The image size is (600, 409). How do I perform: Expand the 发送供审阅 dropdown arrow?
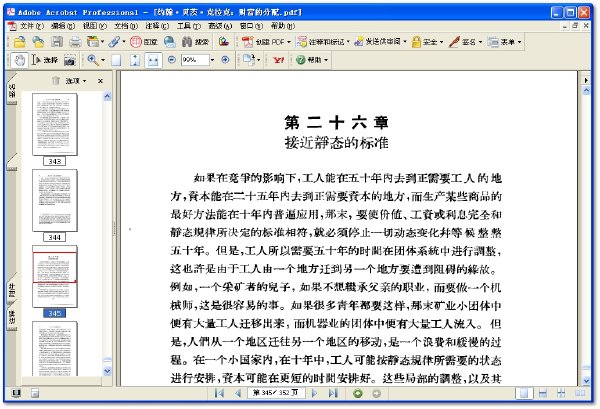click(x=405, y=42)
